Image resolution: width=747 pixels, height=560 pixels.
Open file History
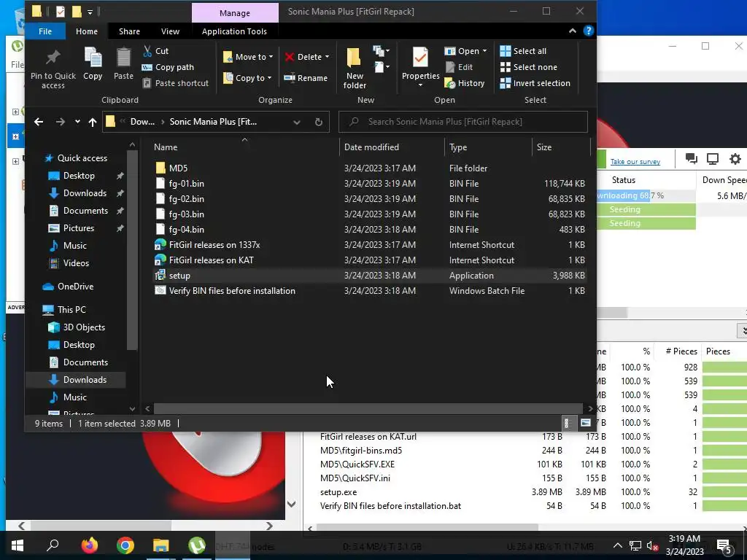[465, 83]
